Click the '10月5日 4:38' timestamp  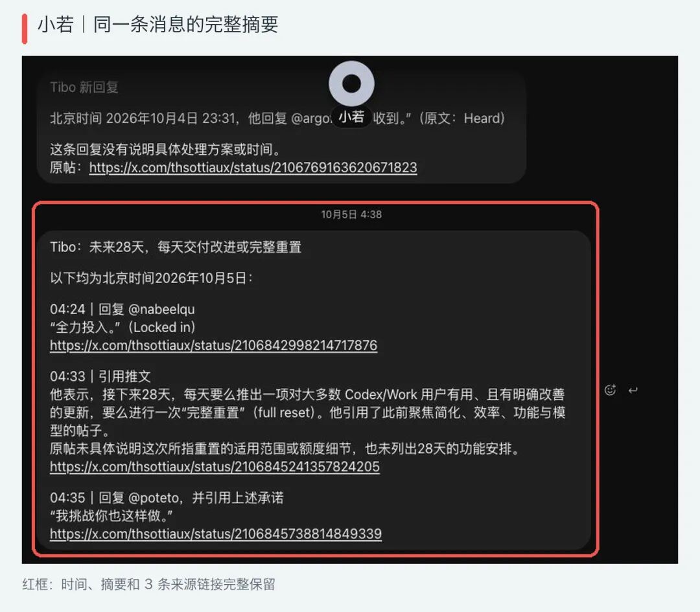point(351,214)
